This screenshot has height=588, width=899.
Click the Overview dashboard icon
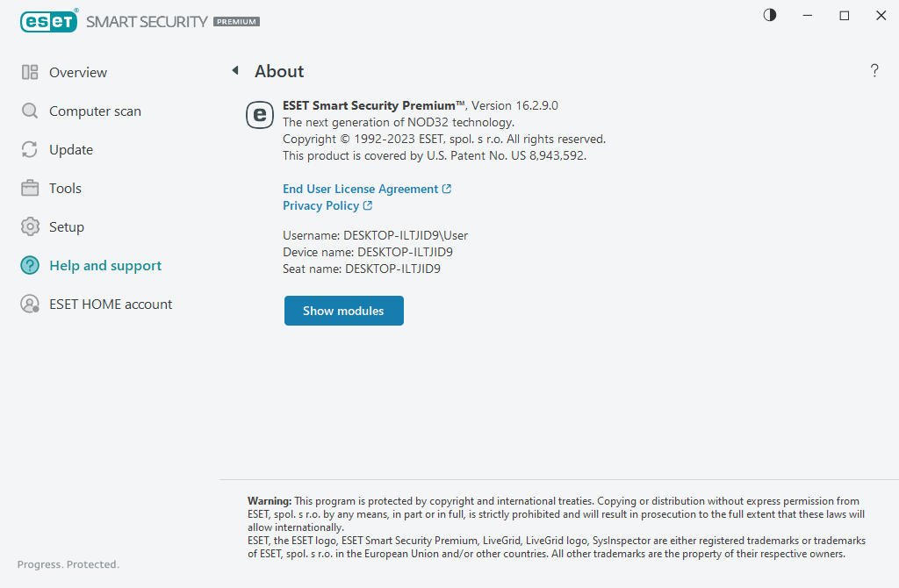click(30, 73)
